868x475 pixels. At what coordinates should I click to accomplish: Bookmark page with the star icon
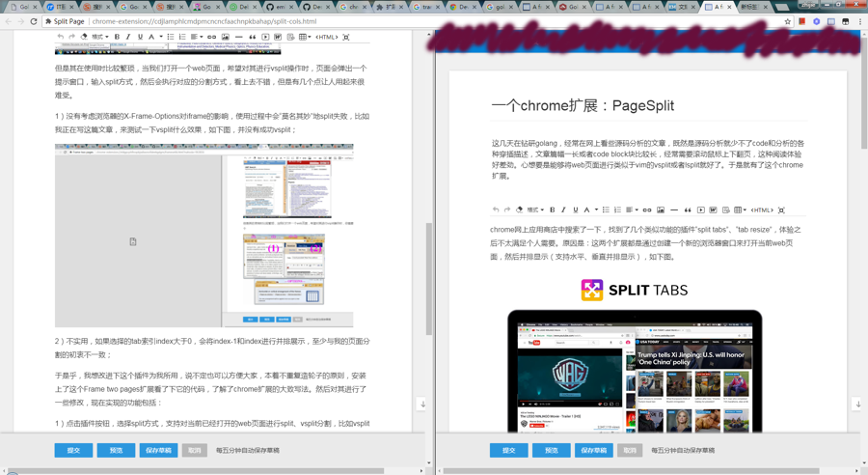pyautogui.click(x=787, y=21)
